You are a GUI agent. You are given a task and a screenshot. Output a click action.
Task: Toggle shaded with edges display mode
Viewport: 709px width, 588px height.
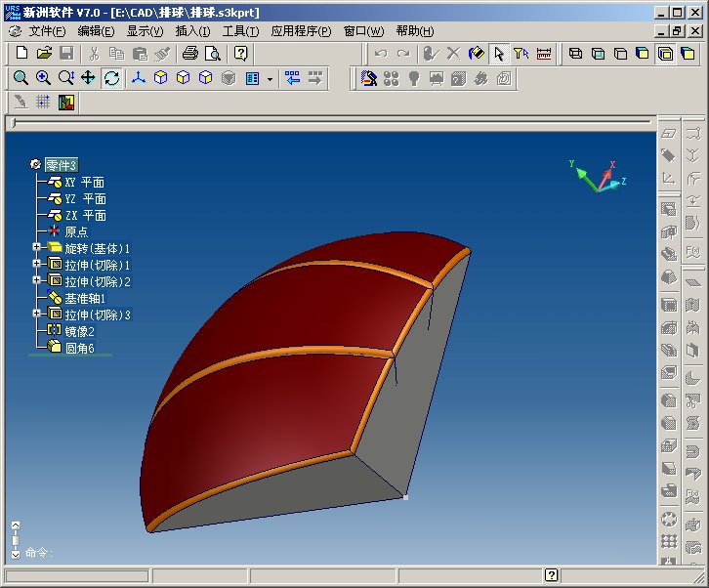click(x=665, y=54)
